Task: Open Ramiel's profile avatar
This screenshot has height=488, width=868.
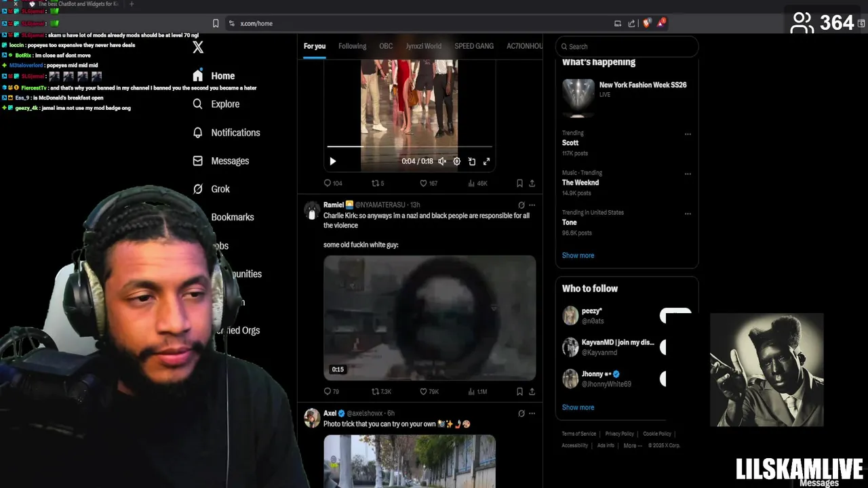Action: point(312,210)
